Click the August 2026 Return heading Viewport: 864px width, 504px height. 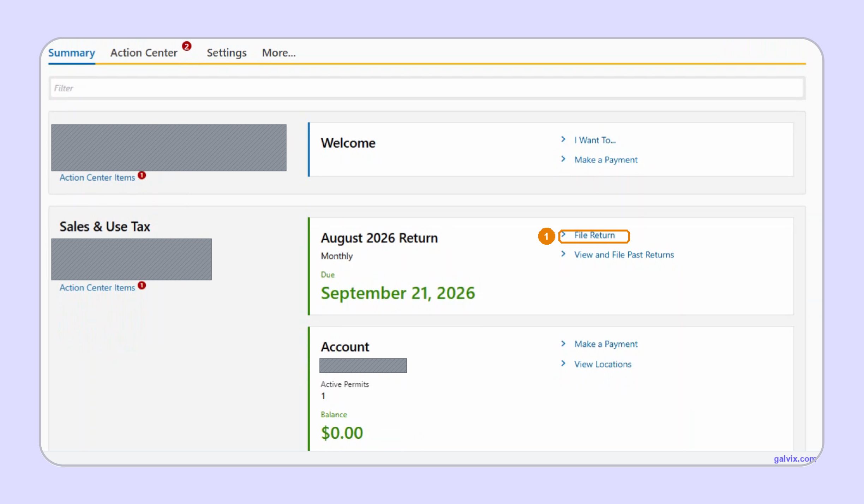pyautogui.click(x=379, y=238)
